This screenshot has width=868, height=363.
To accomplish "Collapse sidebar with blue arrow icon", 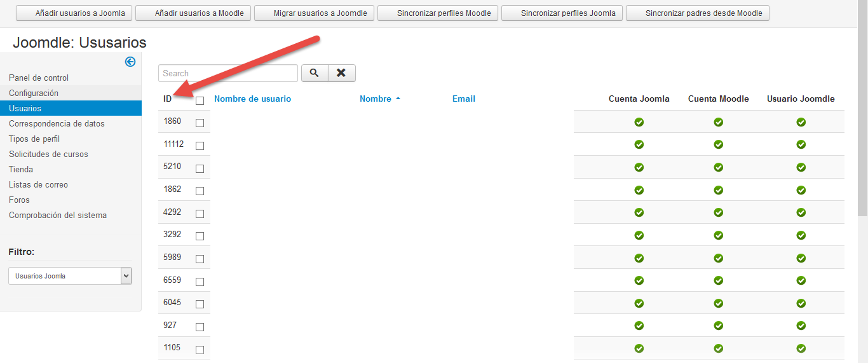I will [x=130, y=62].
